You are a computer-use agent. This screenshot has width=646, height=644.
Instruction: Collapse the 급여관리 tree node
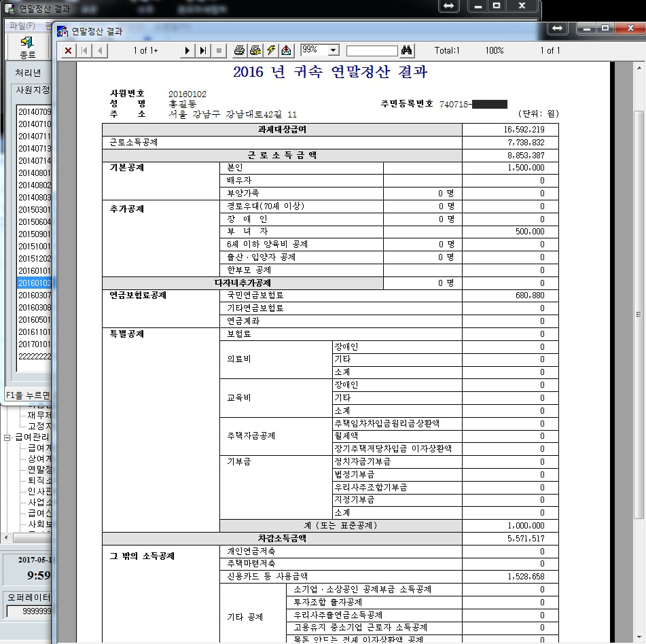tap(7, 437)
